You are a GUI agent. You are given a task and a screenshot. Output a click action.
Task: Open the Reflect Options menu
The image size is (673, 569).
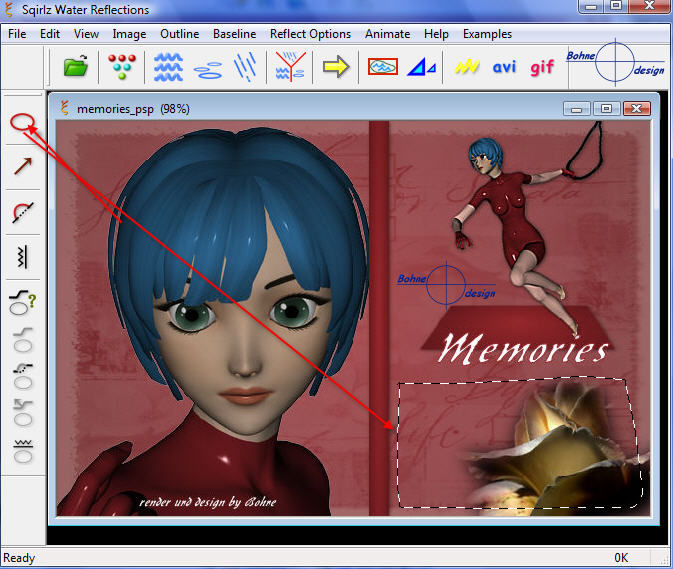click(310, 33)
